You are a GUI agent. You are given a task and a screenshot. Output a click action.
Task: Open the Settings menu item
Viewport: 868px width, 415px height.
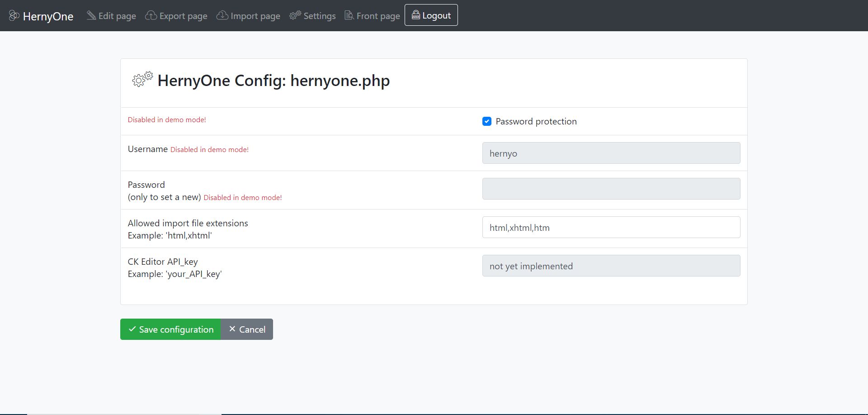point(312,16)
